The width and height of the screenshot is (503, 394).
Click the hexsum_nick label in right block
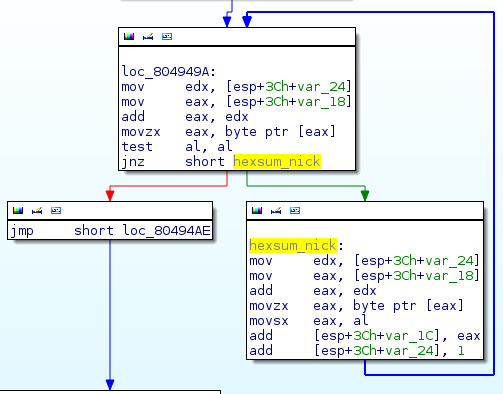coord(293,246)
